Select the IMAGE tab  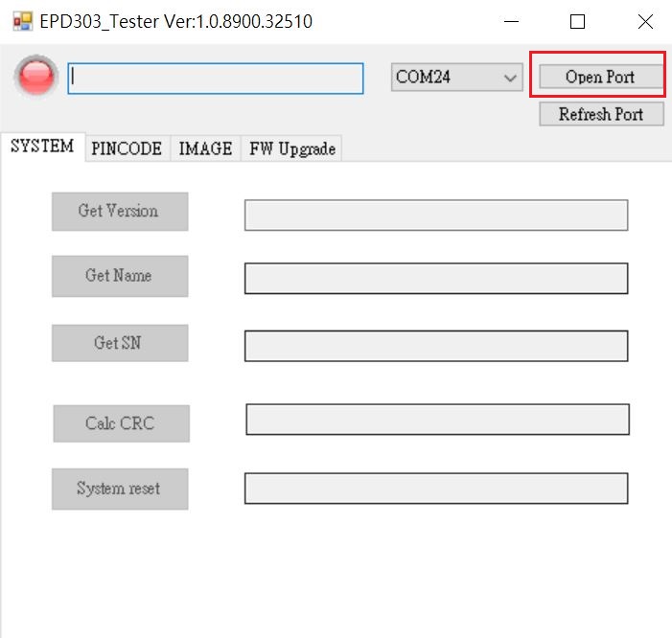tap(205, 148)
